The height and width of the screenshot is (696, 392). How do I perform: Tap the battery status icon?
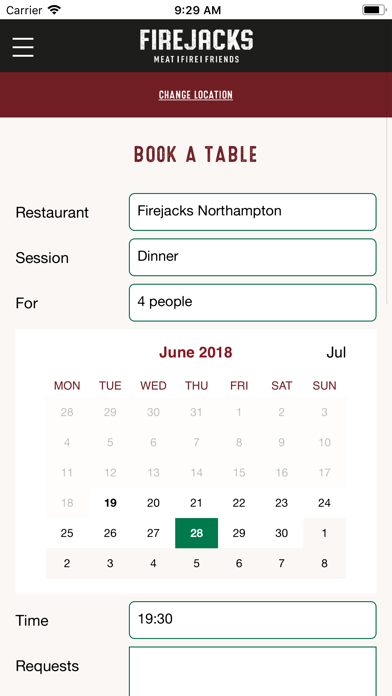point(374,10)
